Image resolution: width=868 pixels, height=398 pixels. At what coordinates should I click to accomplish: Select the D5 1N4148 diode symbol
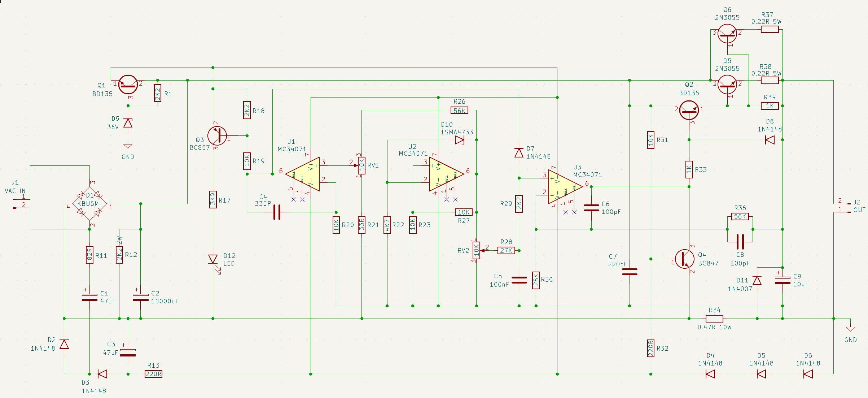(761, 374)
